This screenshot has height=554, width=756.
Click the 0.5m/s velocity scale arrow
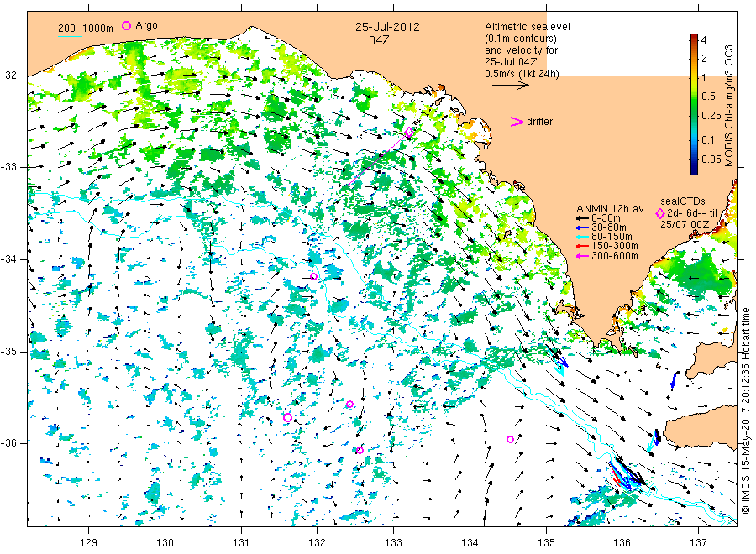pyautogui.click(x=511, y=86)
